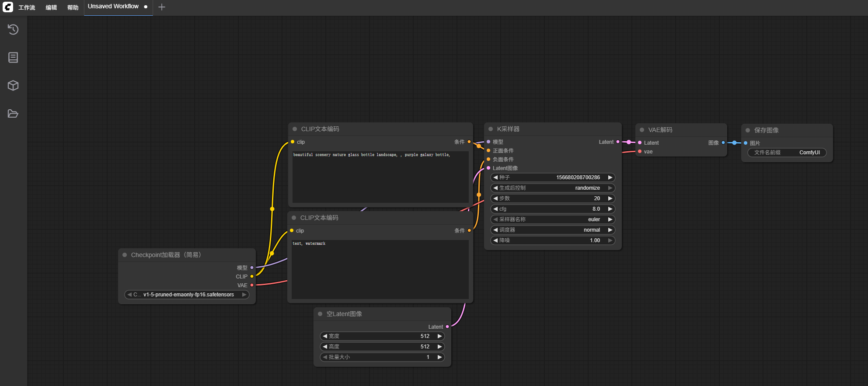Click the ComfyUI logo icon
The height and width of the screenshot is (386, 868).
pyautogui.click(x=8, y=7)
